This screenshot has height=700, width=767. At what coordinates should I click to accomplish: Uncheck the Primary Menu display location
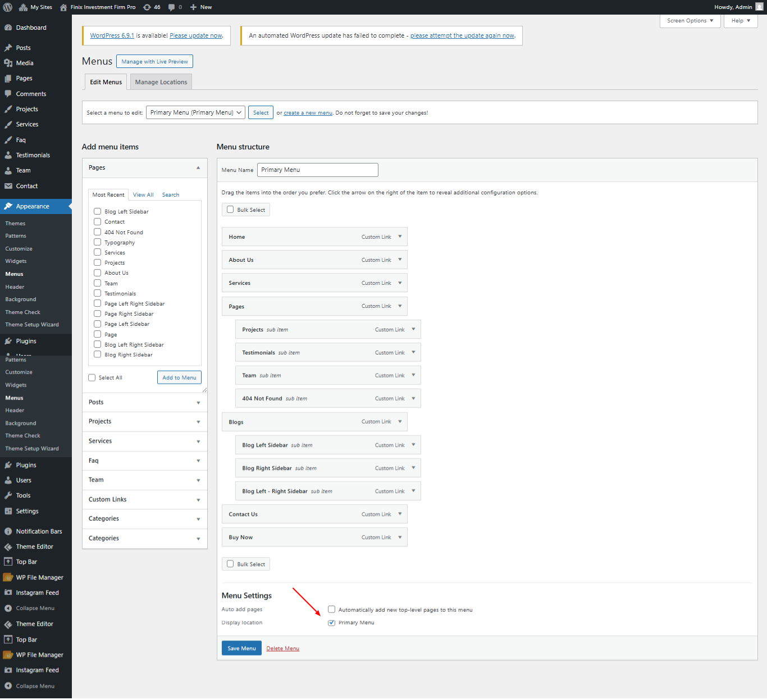(x=332, y=622)
